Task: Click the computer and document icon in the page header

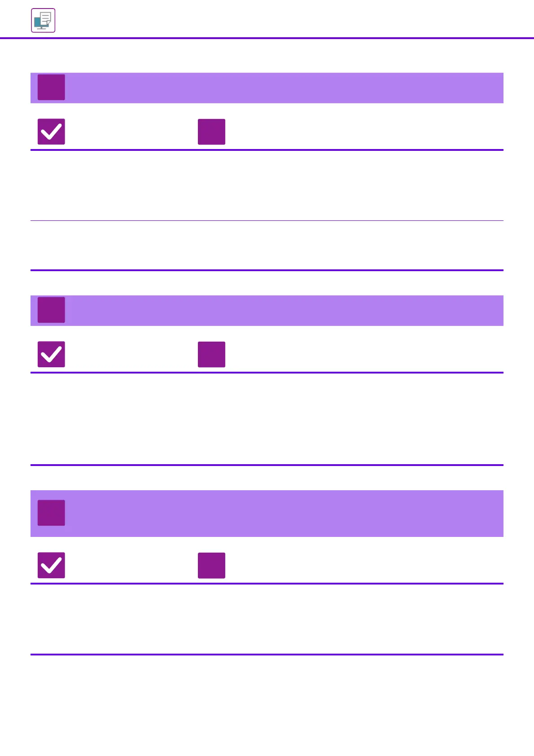Action: coord(43,20)
